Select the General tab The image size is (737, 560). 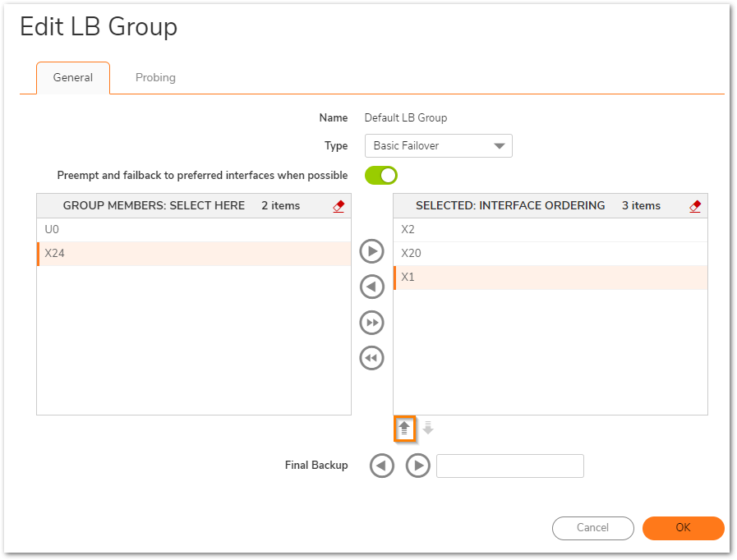coord(73,78)
